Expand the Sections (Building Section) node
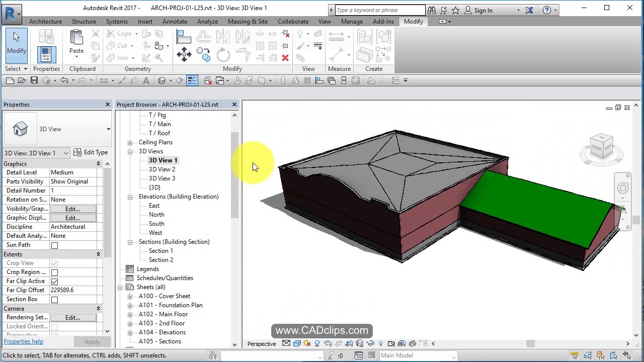 click(x=130, y=242)
